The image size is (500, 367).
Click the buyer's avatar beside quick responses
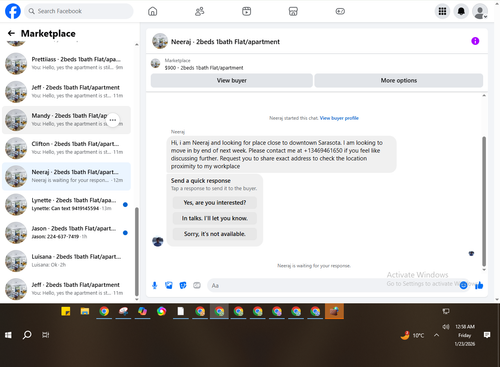click(158, 241)
